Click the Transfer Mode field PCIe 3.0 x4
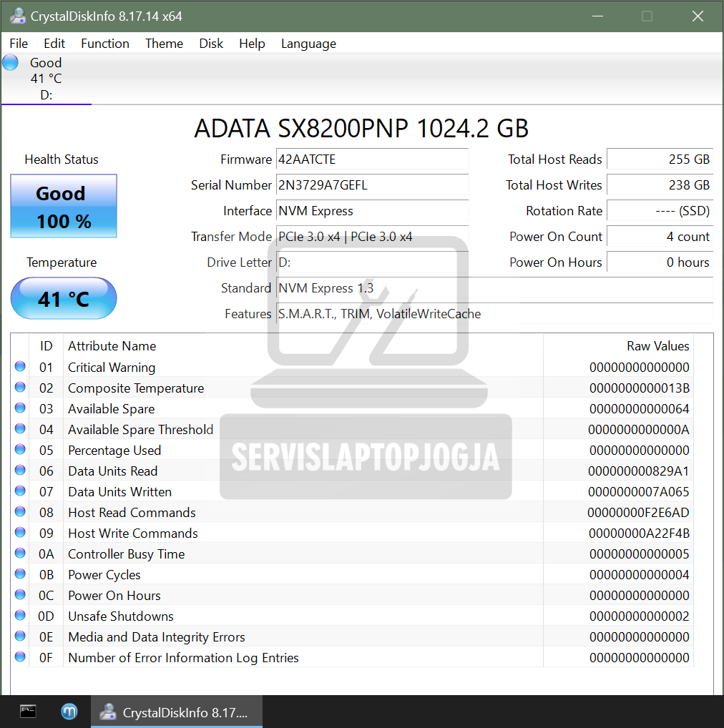Screen dimensions: 724x728 (373, 237)
